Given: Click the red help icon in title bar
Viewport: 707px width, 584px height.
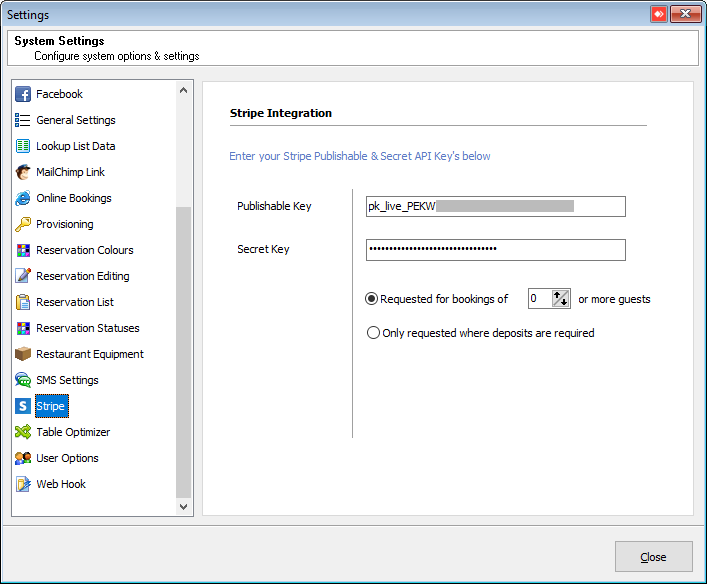Looking at the screenshot, I should (x=659, y=14).
